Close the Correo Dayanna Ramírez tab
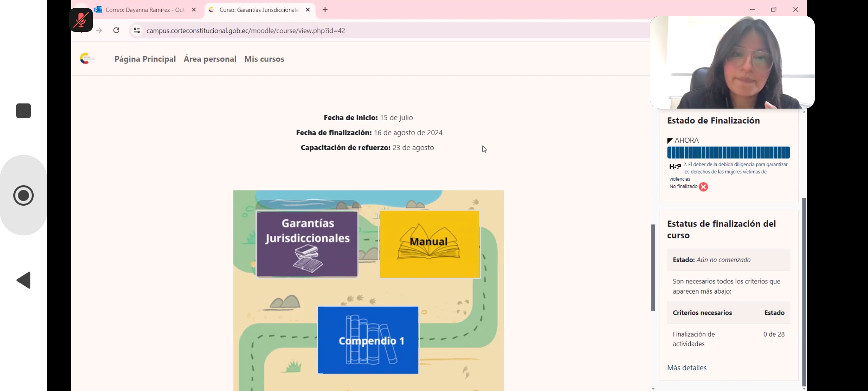 click(194, 10)
